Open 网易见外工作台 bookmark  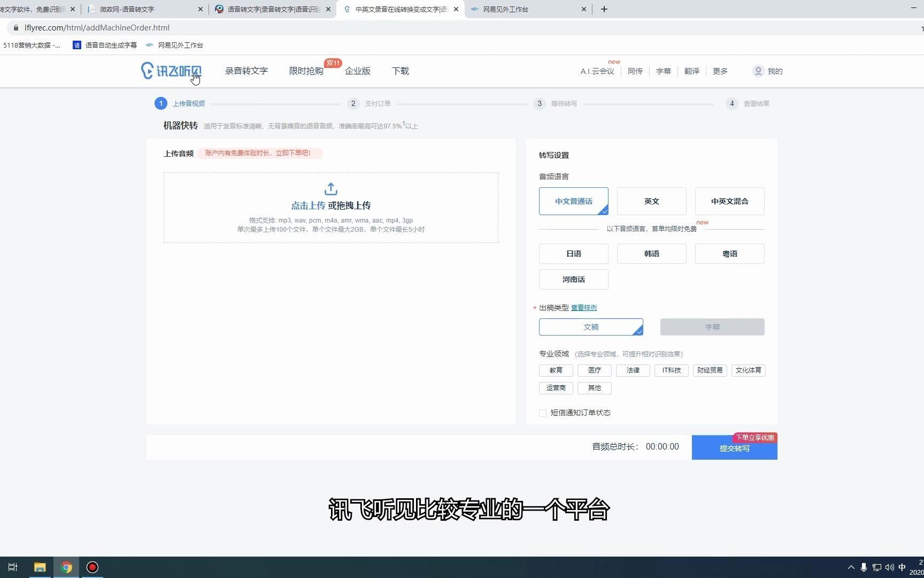point(175,45)
